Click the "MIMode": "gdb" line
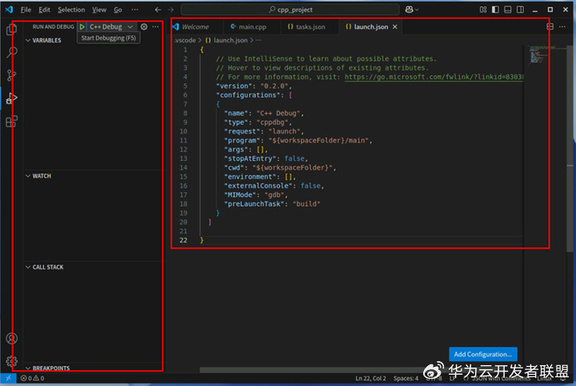Viewport: 576px width, 386px height. [256, 195]
